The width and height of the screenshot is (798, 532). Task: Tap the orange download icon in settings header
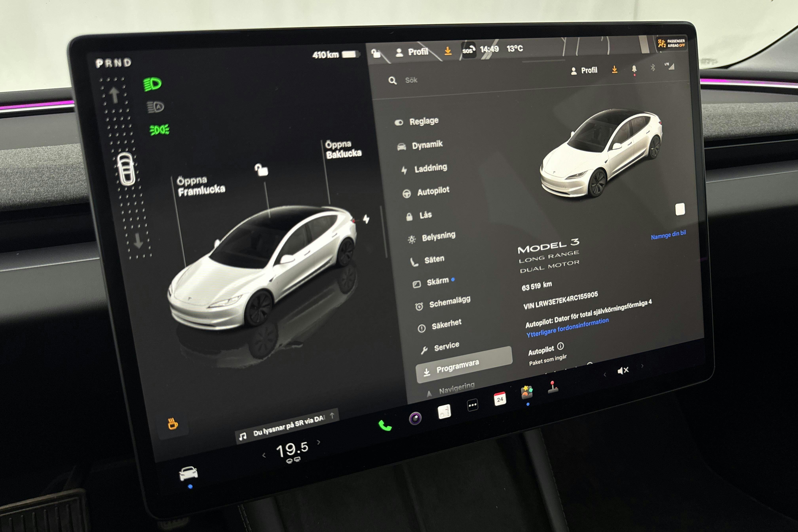(x=615, y=69)
